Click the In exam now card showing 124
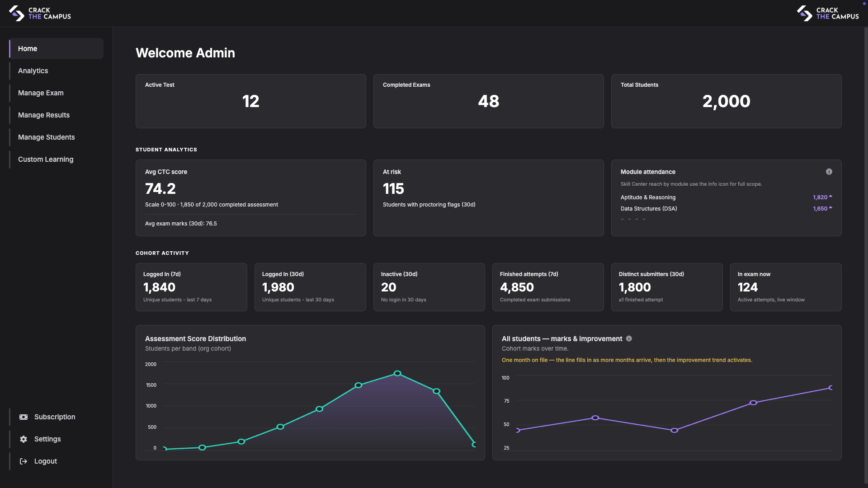This screenshot has width=868, height=488. pos(786,287)
